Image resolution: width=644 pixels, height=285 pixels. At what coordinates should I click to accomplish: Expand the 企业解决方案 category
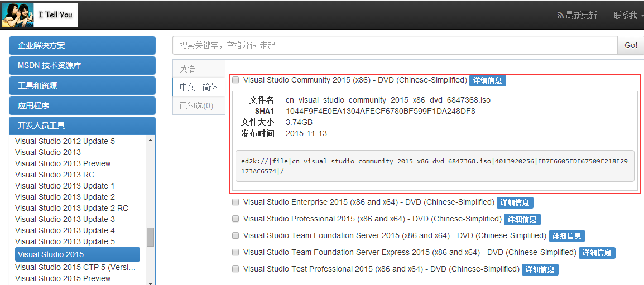[x=82, y=46]
